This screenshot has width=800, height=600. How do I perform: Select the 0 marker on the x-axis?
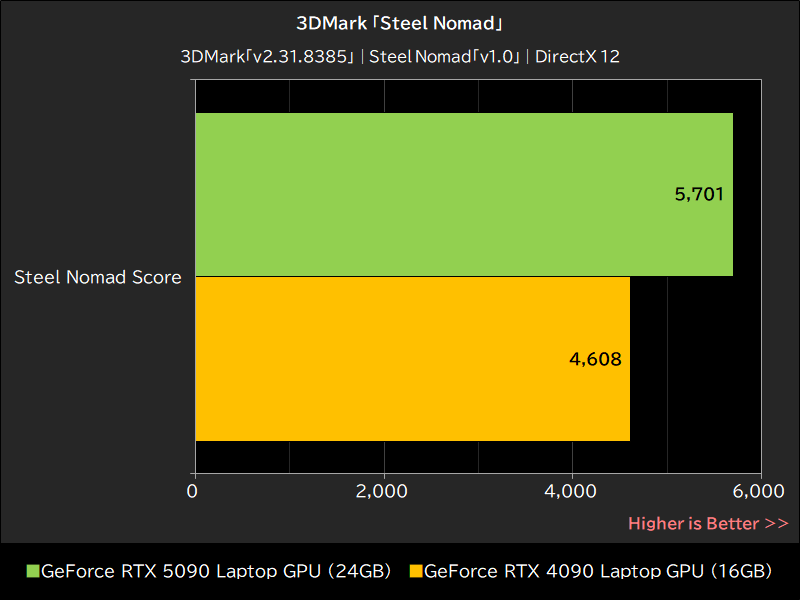click(x=192, y=491)
